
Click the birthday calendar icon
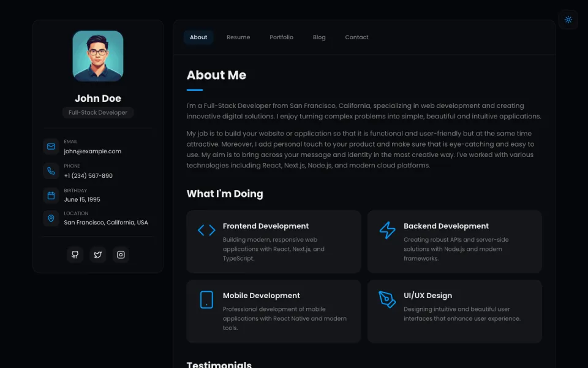point(51,195)
